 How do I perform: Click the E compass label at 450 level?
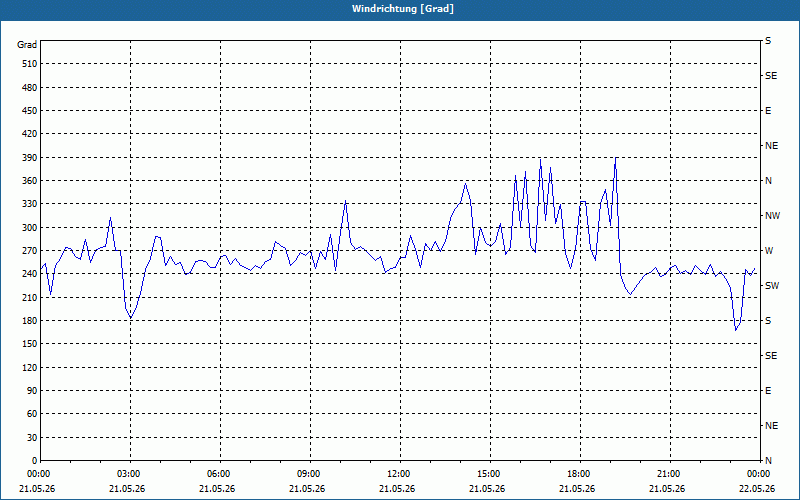768,111
